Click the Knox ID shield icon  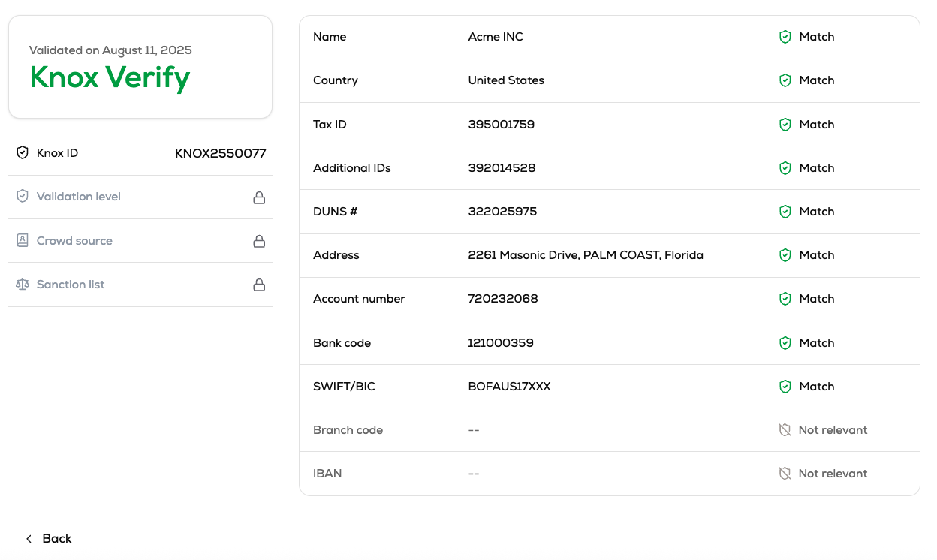23,153
